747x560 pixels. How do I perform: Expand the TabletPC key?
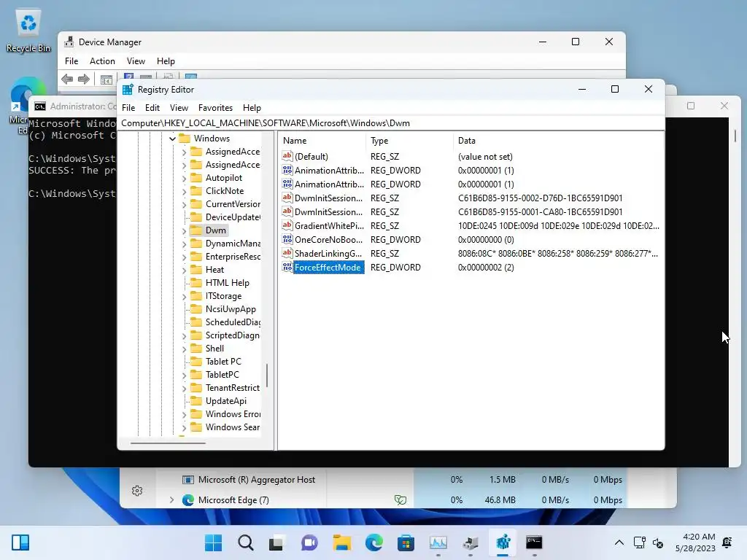click(x=184, y=376)
